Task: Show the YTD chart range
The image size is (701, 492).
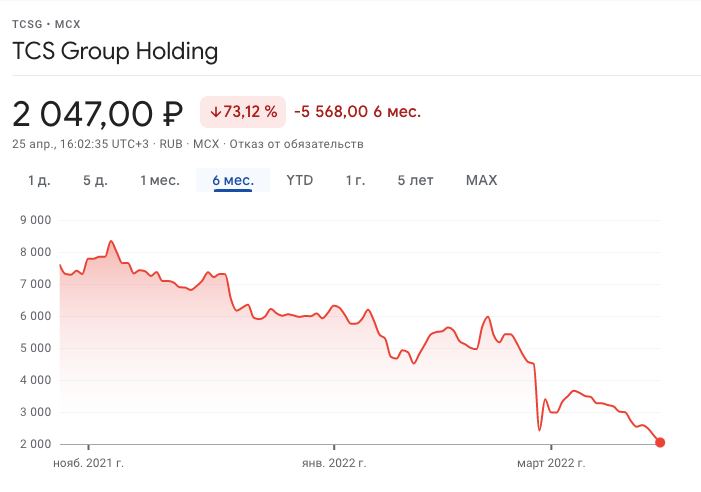Action: pos(300,181)
